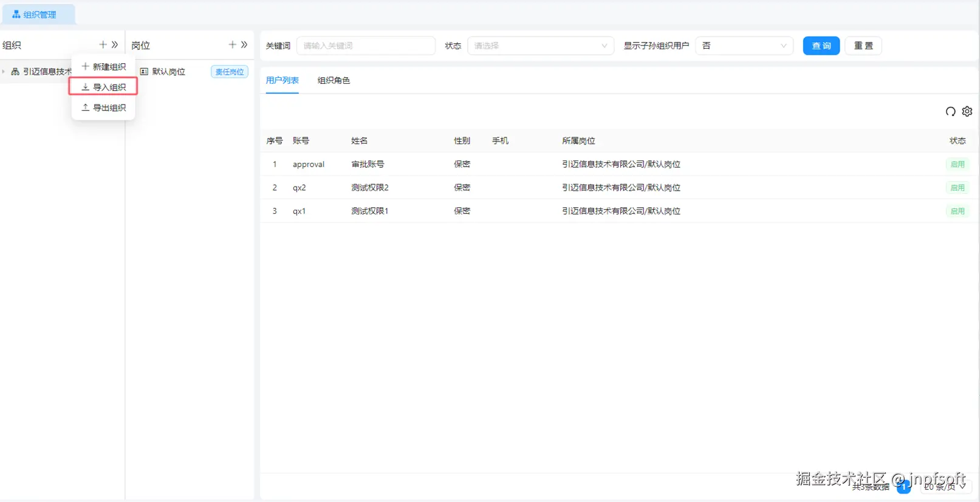The image size is (980, 502).
Task: Click 保密 gender cell in approval row
Action: click(x=462, y=164)
